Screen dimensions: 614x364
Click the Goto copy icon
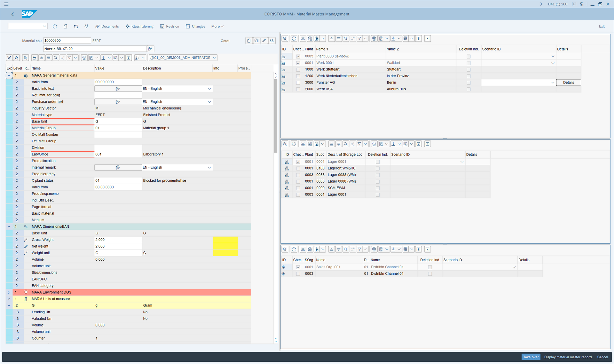pos(256,41)
